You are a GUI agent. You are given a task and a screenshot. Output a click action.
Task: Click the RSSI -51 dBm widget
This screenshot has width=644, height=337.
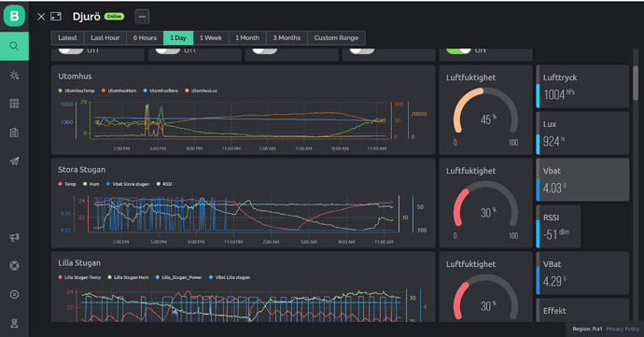[558, 227]
